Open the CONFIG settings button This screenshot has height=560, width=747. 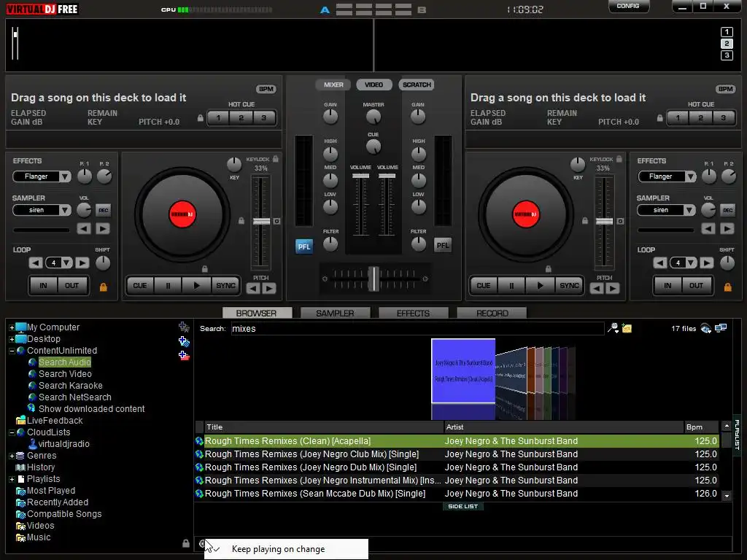click(628, 6)
